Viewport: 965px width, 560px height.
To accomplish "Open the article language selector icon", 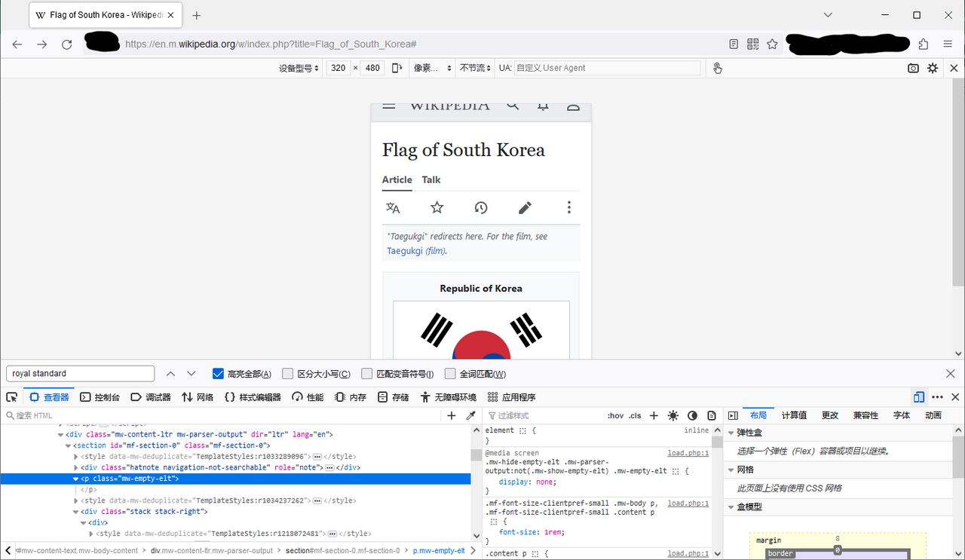I will pos(393,207).
